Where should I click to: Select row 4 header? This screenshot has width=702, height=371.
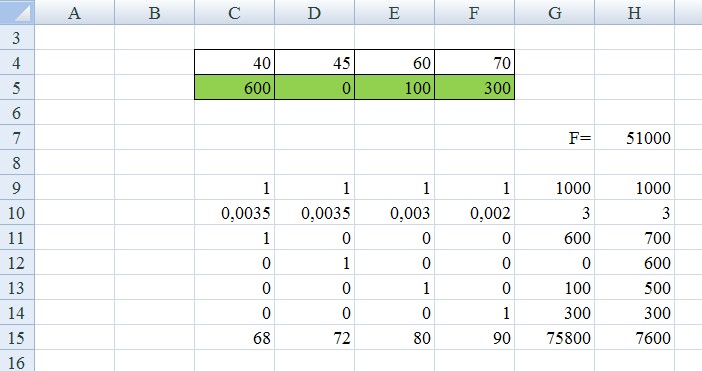17,62
